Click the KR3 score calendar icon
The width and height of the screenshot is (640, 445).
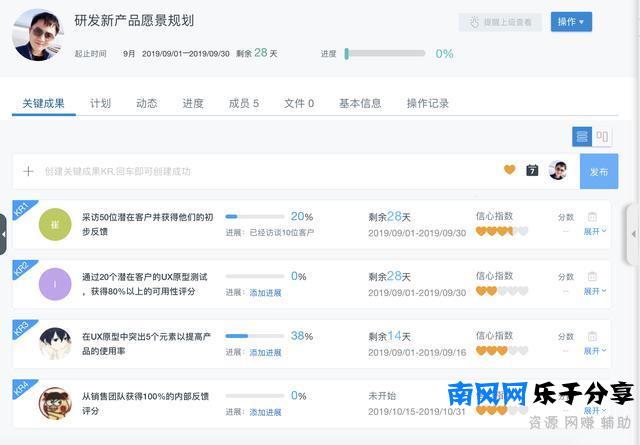(592, 336)
